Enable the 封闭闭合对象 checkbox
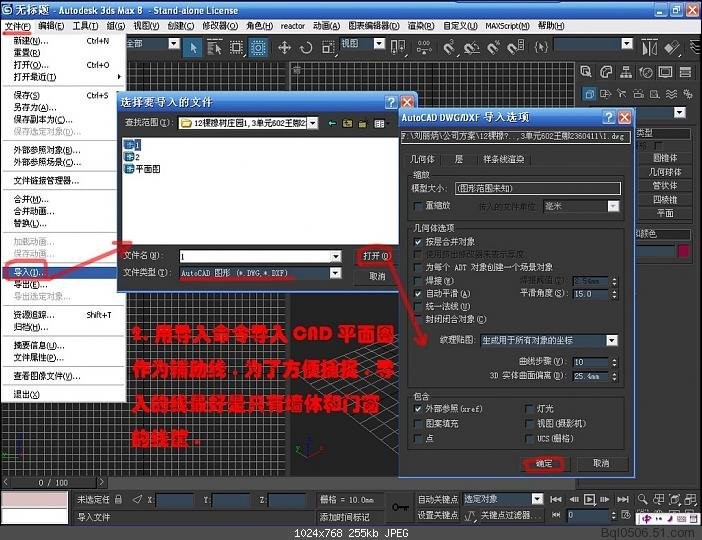This screenshot has height=540, width=702. tap(418, 319)
